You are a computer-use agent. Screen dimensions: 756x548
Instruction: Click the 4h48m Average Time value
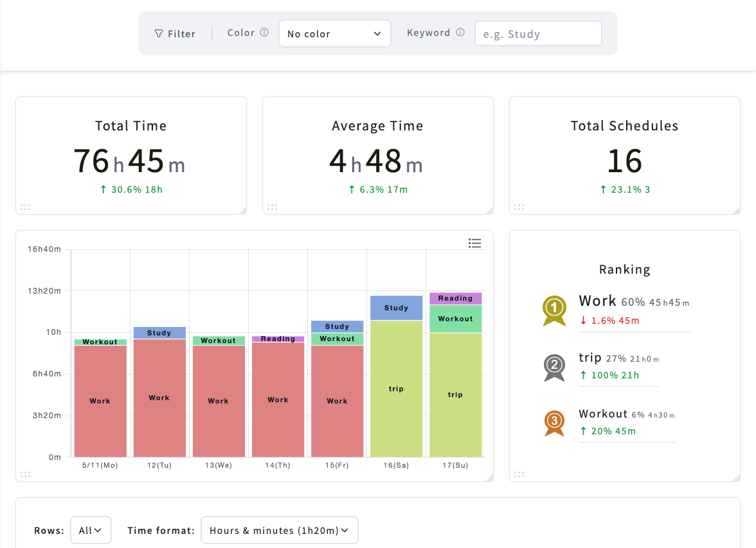coord(376,161)
